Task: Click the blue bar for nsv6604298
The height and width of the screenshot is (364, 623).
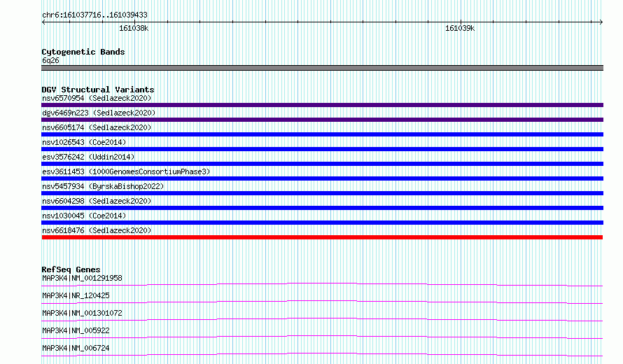Action: pyautogui.click(x=322, y=208)
